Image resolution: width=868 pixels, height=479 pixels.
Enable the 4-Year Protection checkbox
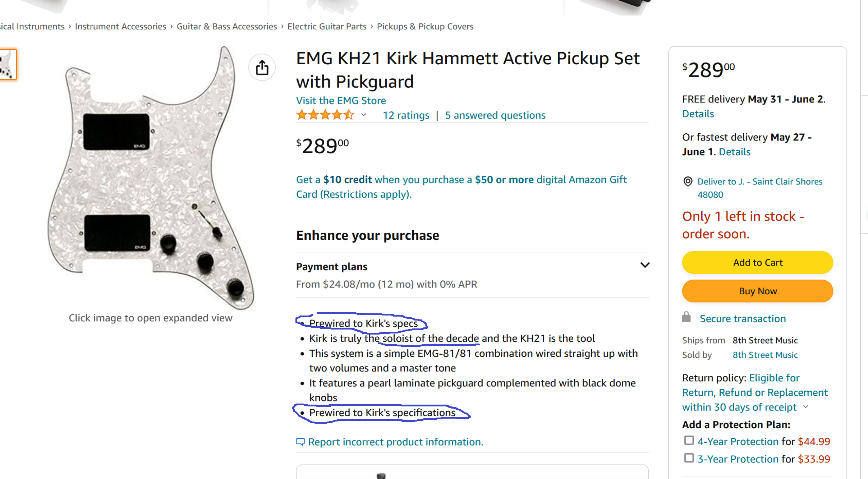tap(689, 441)
